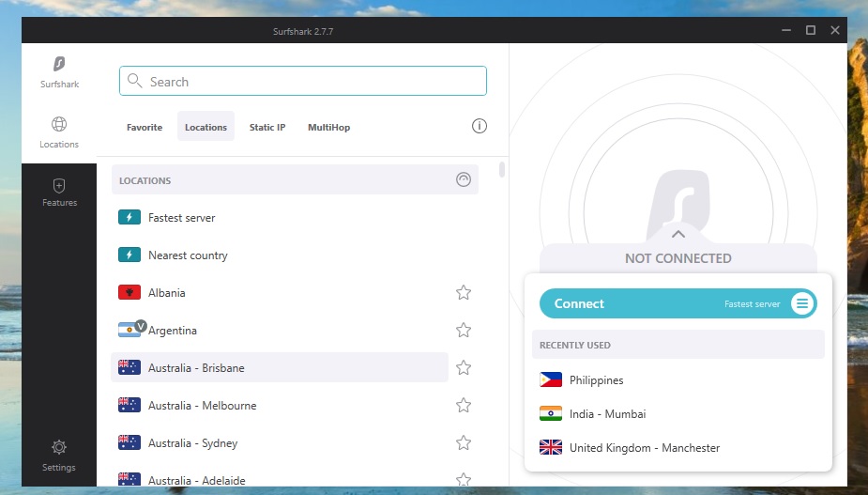Click the Albania flag icon
The width and height of the screenshot is (868, 495).
pyautogui.click(x=129, y=292)
